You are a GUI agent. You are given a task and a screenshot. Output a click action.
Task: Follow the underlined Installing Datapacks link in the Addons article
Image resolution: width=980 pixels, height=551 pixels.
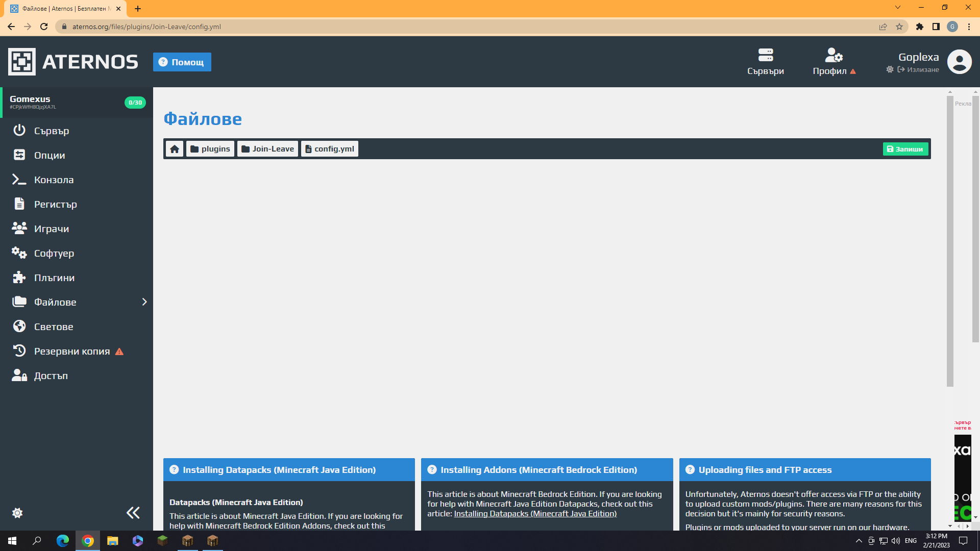point(535,514)
